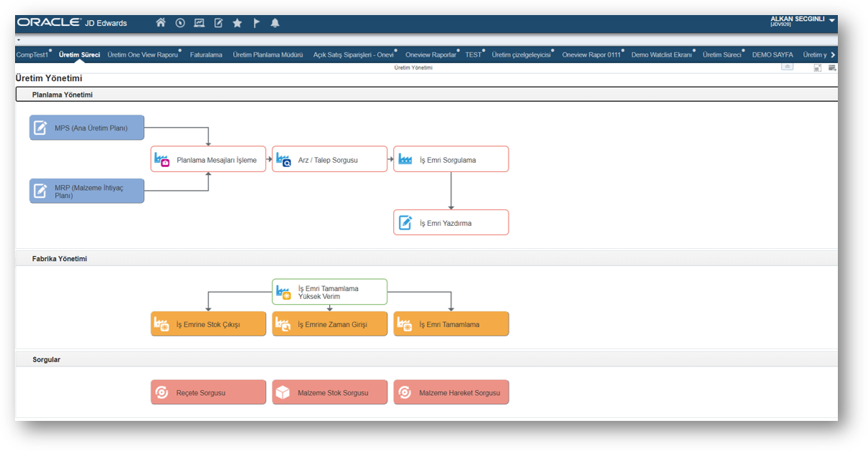Open Reçete Sorgusu

pyautogui.click(x=208, y=392)
